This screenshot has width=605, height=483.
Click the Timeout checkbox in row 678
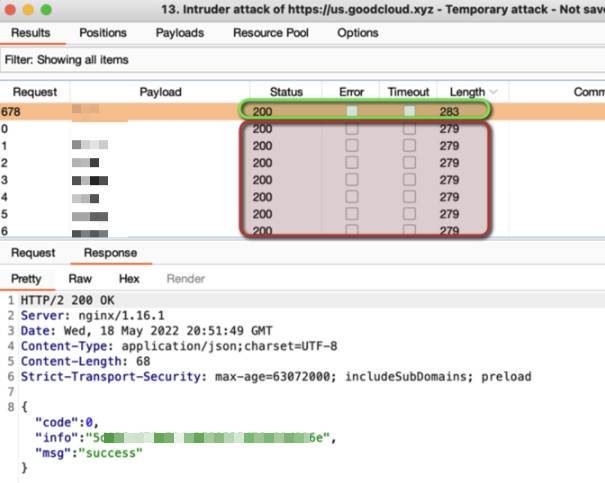409,111
